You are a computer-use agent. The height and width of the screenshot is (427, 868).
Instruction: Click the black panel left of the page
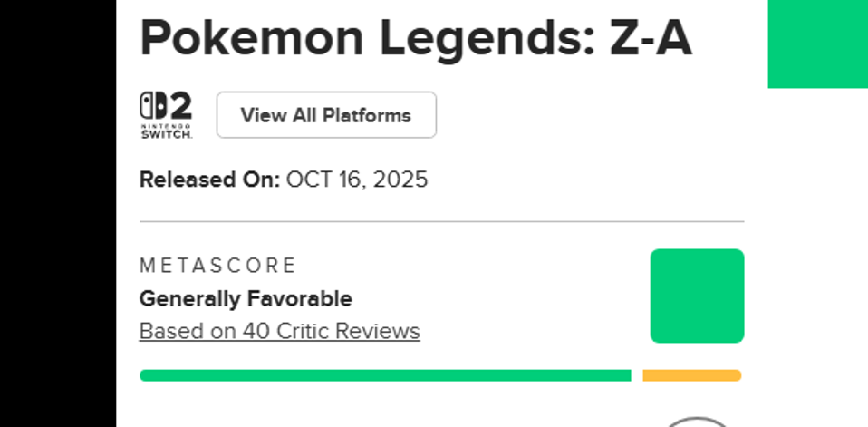tap(58, 213)
